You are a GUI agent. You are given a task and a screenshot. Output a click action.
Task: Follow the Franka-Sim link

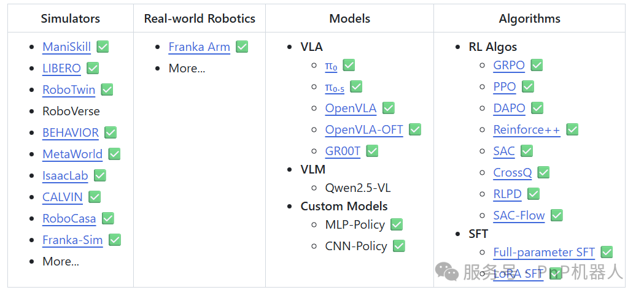click(72, 240)
